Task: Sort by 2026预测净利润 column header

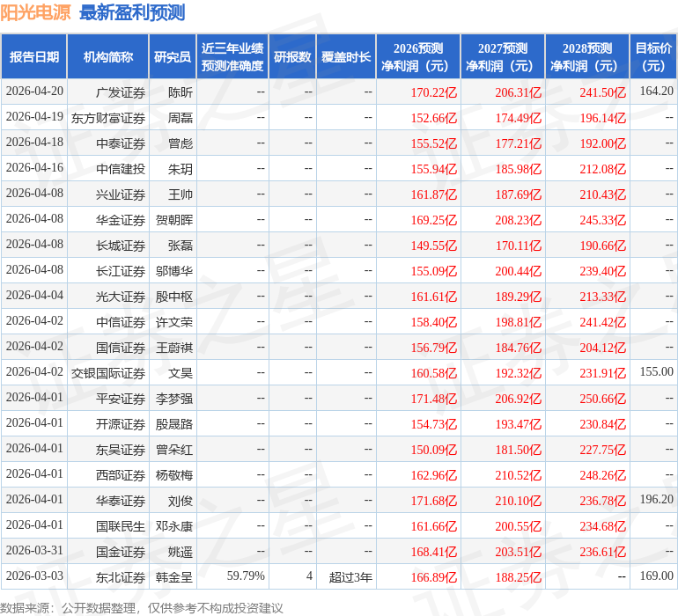Action: [x=418, y=57]
